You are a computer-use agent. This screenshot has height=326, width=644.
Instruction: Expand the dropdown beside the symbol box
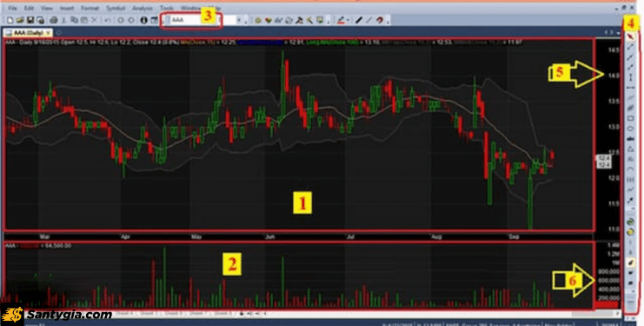point(240,20)
